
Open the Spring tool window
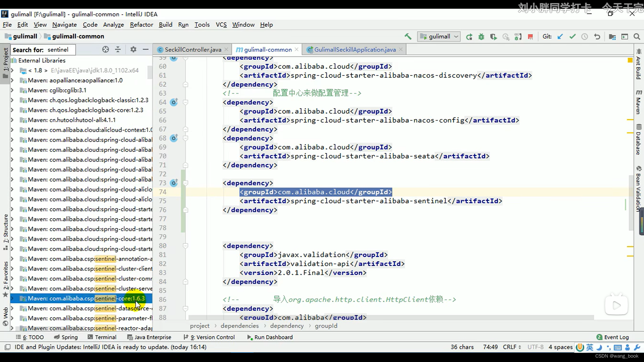(x=66, y=337)
